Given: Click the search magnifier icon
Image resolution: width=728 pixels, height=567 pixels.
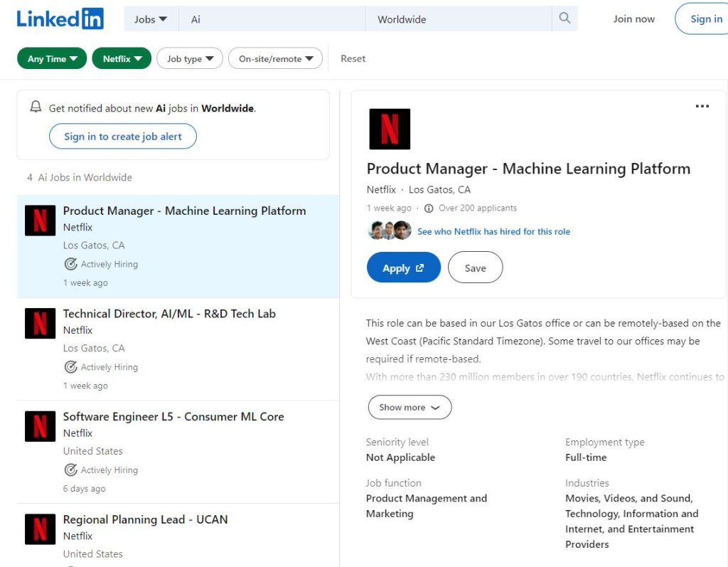Looking at the screenshot, I should pyautogui.click(x=564, y=18).
